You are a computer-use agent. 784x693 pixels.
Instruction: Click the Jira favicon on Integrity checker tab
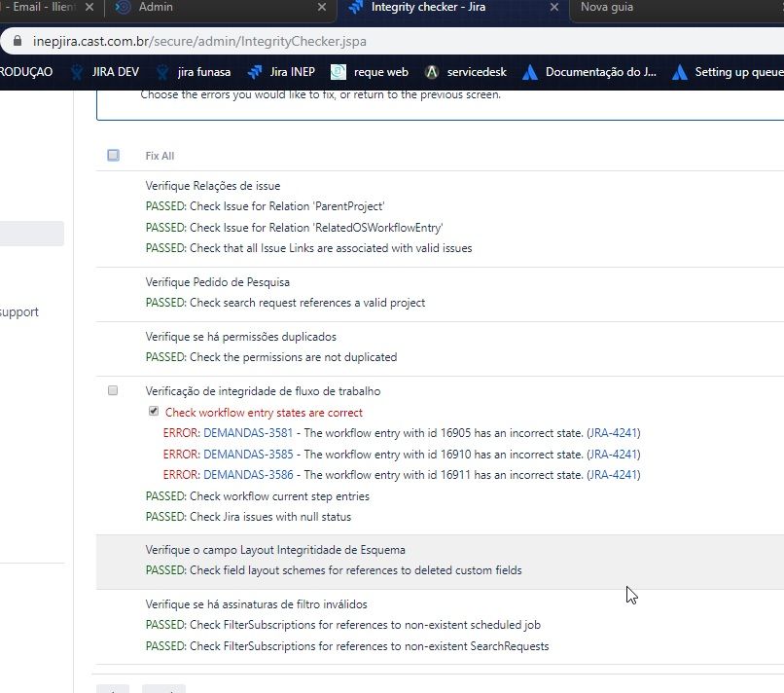click(355, 7)
